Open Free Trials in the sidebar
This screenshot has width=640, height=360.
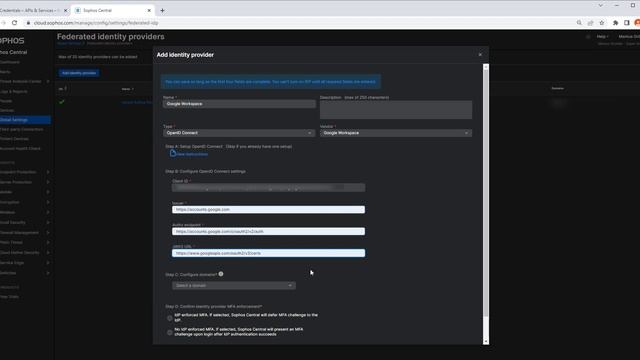pos(9,297)
